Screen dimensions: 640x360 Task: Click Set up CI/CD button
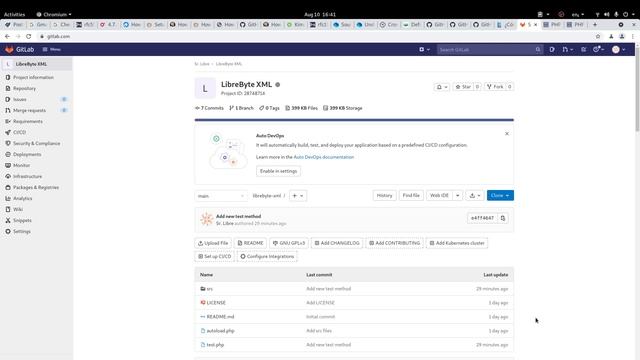click(x=215, y=257)
